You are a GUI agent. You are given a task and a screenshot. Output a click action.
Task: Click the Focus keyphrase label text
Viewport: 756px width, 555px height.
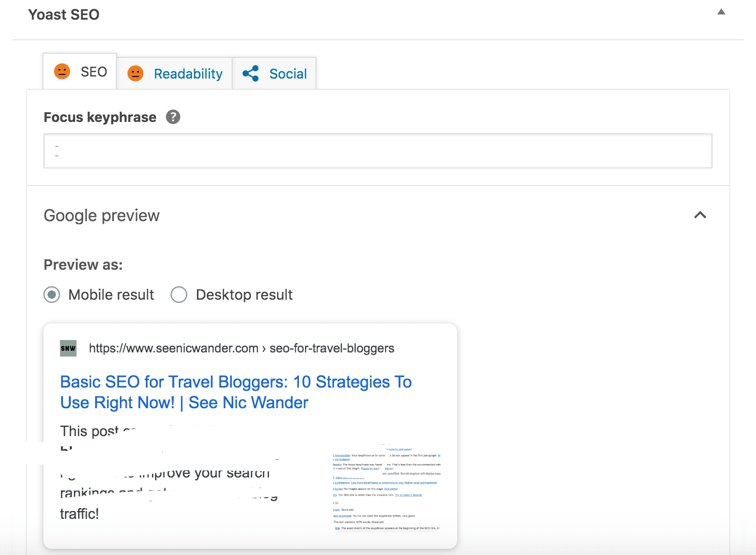pos(100,117)
